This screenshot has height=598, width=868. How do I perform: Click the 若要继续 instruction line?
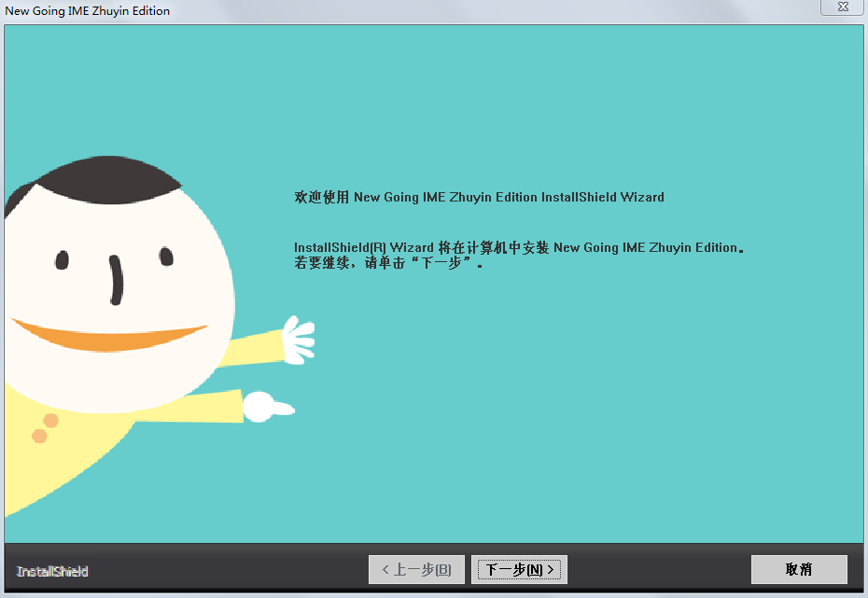coord(388,263)
